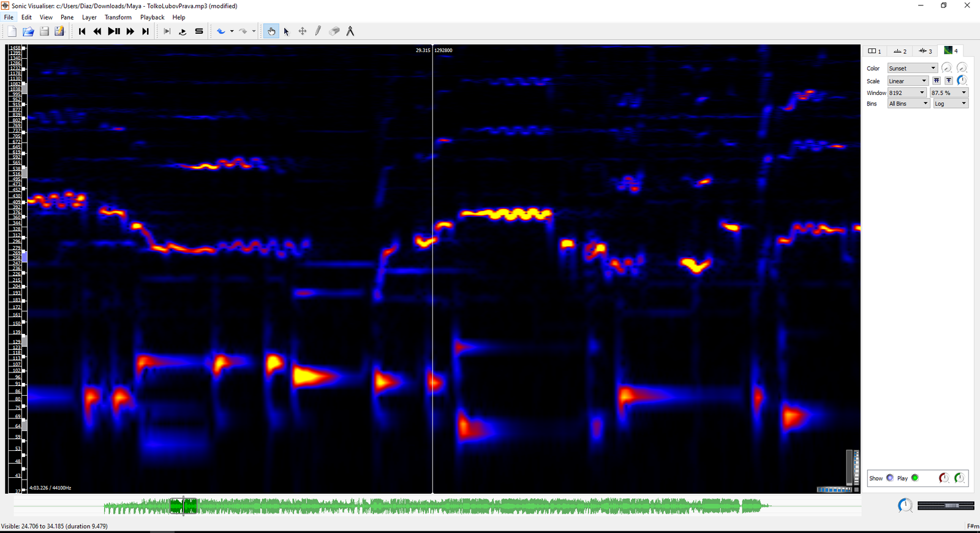This screenshot has width=980, height=533.
Task: Jump to the end of the audio
Action: [x=145, y=31]
